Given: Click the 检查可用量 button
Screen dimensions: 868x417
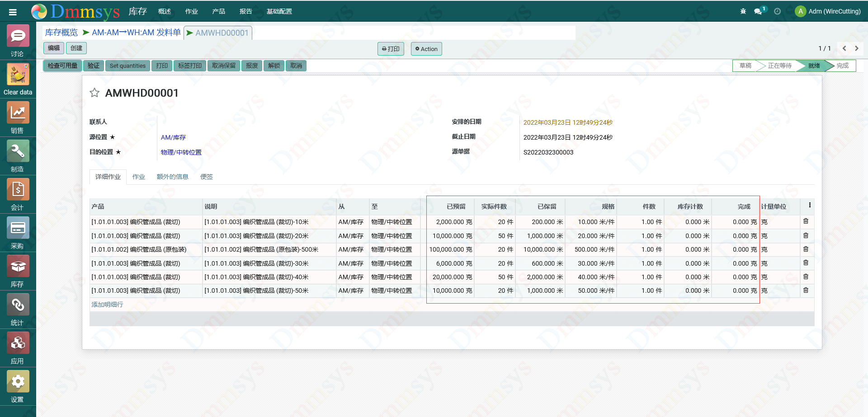Looking at the screenshot, I should [62, 66].
